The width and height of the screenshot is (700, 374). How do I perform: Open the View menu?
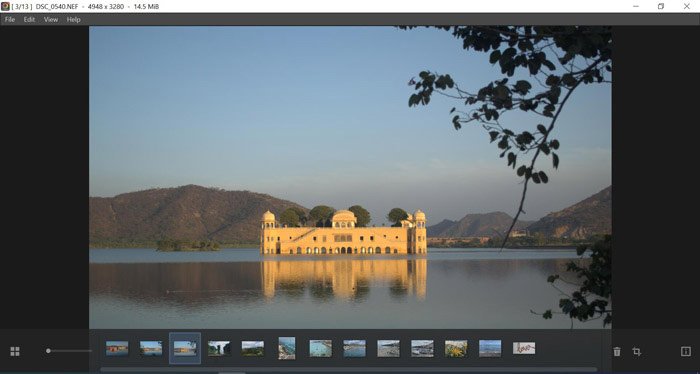pyautogui.click(x=51, y=20)
